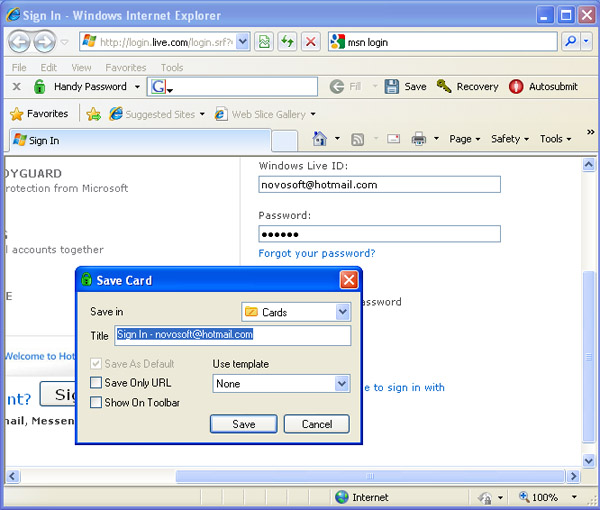Click the Save floppy disk toolbar icon
600x510 pixels.
[x=391, y=86]
